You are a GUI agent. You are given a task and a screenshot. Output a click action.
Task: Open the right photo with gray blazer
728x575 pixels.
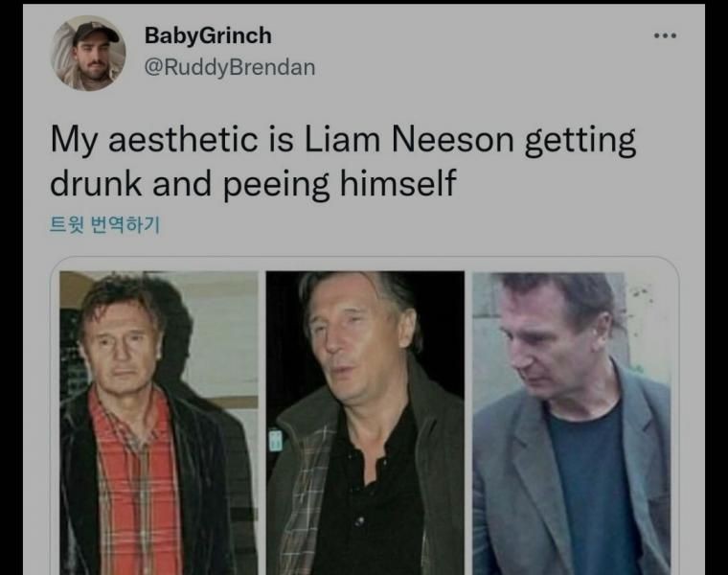click(x=572, y=423)
